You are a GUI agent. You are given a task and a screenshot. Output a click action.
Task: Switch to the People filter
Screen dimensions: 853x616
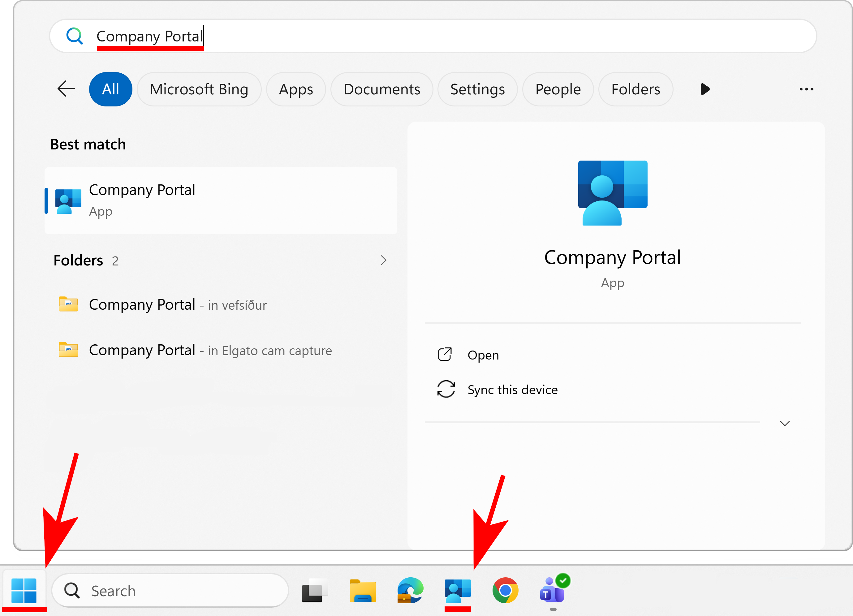point(558,89)
